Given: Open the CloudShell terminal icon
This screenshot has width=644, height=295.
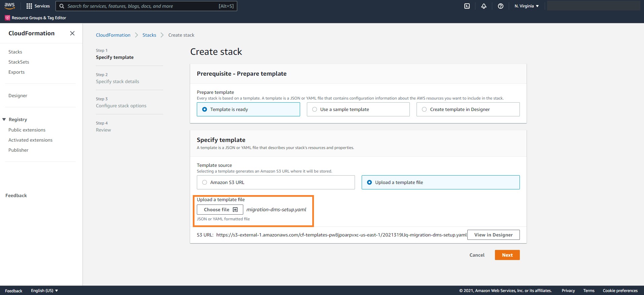Looking at the screenshot, I should pyautogui.click(x=467, y=6).
